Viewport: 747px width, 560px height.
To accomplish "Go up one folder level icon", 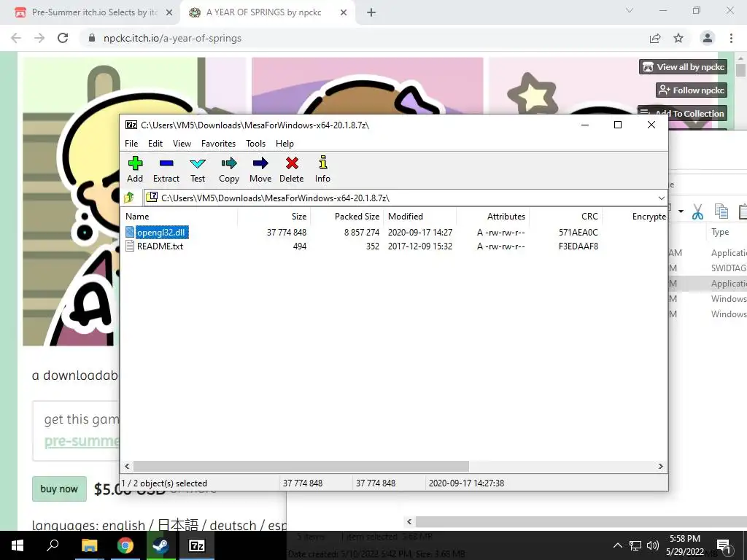I will [129, 198].
